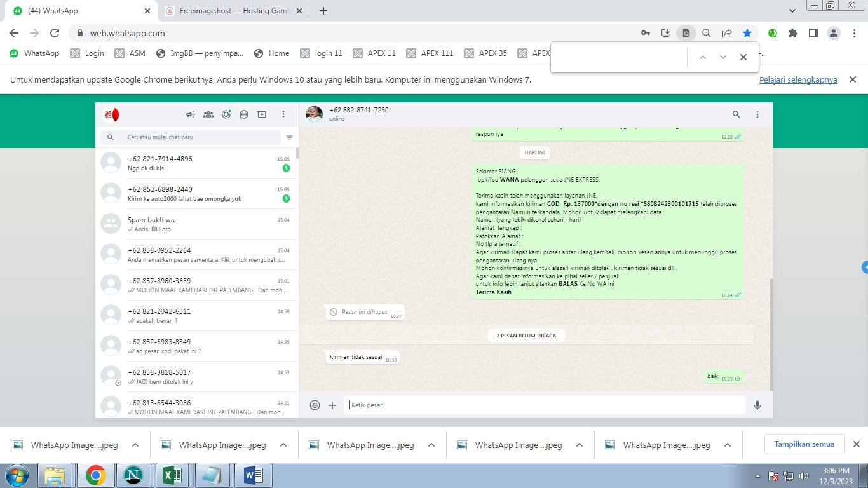Open chat with +62 852-6983-8349
868x488 pixels.
coord(196,346)
